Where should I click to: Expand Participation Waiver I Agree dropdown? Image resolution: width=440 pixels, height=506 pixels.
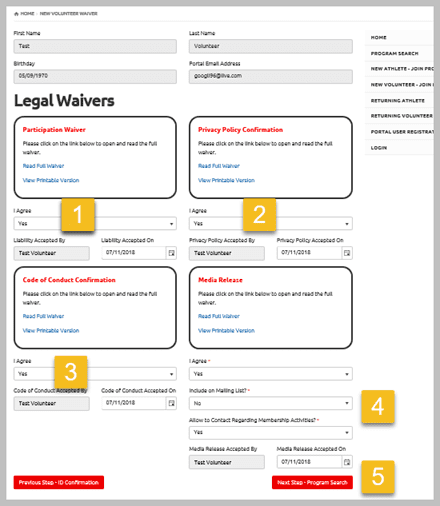95,223
